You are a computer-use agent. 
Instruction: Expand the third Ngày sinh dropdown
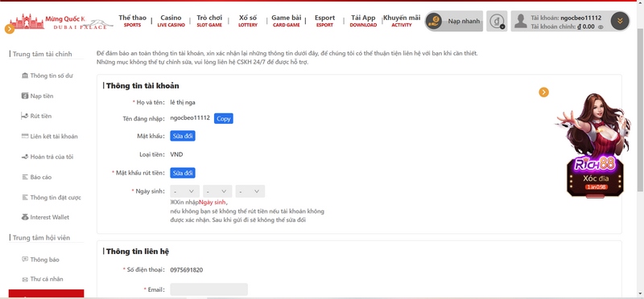coord(250,191)
